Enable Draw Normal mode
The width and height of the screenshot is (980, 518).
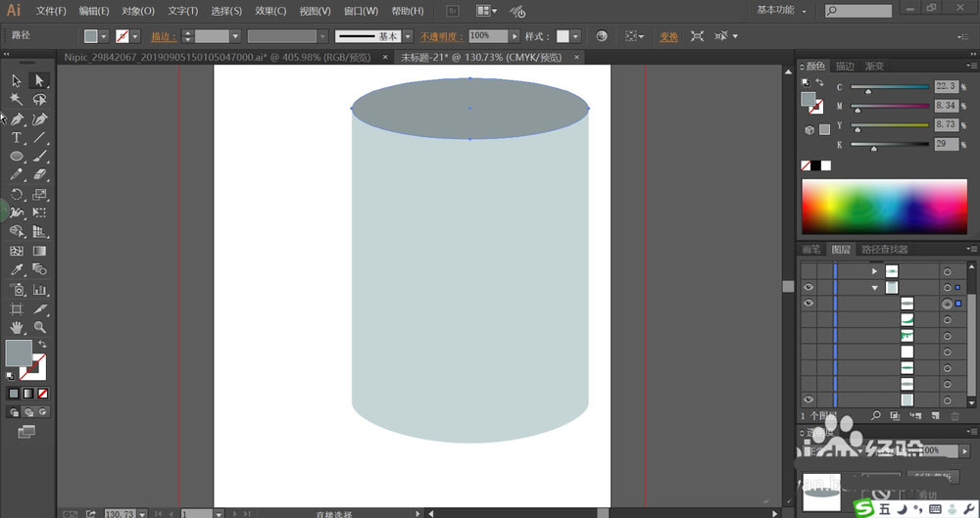coord(14,412)
